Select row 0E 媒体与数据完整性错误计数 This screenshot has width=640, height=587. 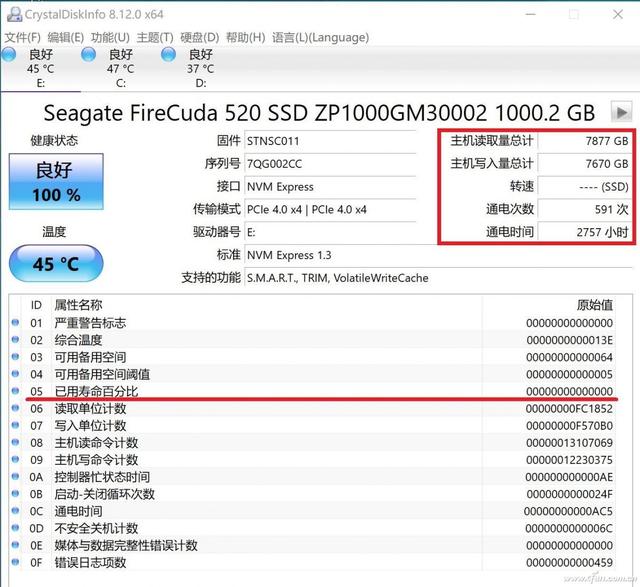coord(313,545)
